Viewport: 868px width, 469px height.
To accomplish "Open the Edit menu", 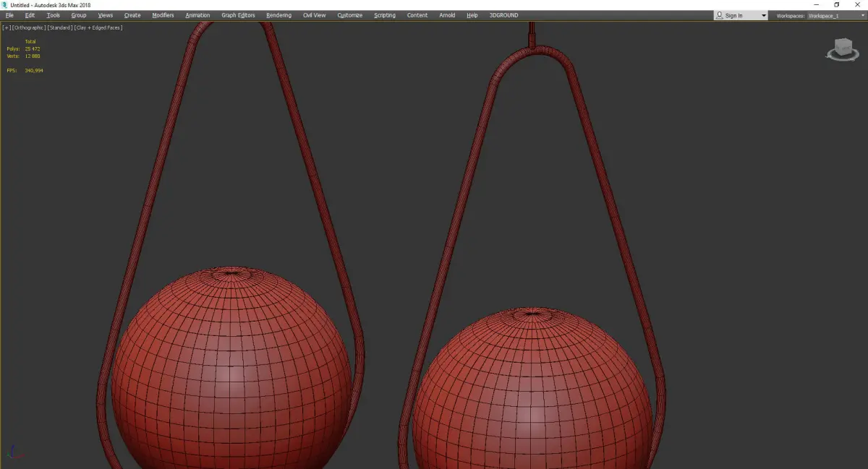I will pyautogui.click(x=30, y=15).
